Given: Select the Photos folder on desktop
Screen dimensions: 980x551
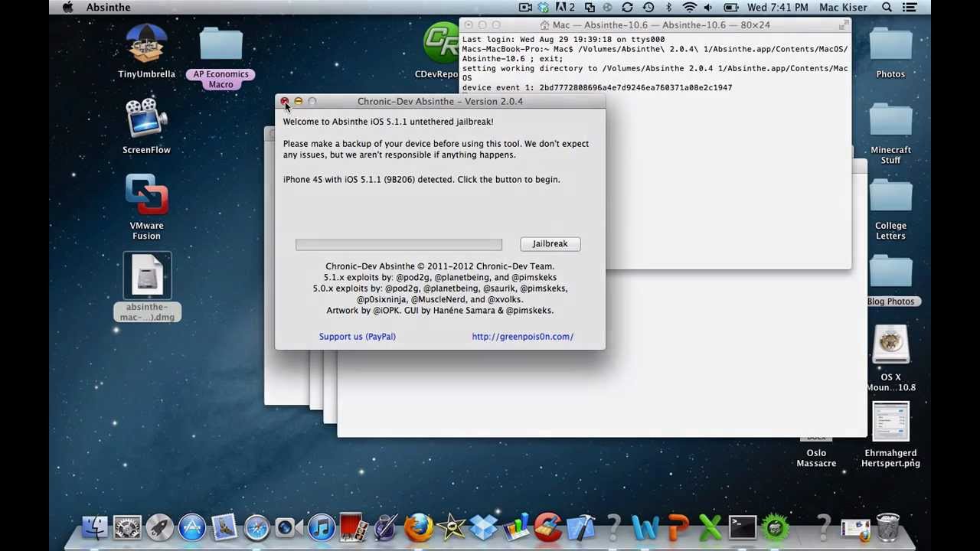Looking at the screenshot, I should [890, 51].
